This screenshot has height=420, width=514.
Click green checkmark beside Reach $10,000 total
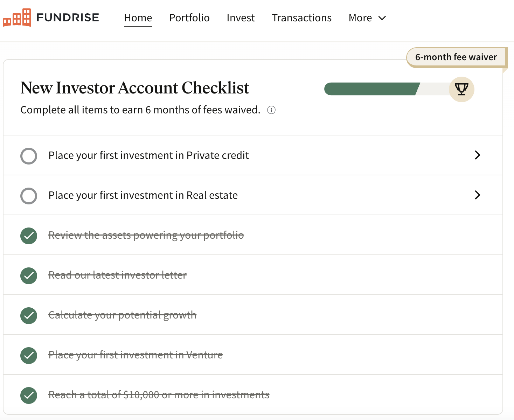(x=29, y=395)
